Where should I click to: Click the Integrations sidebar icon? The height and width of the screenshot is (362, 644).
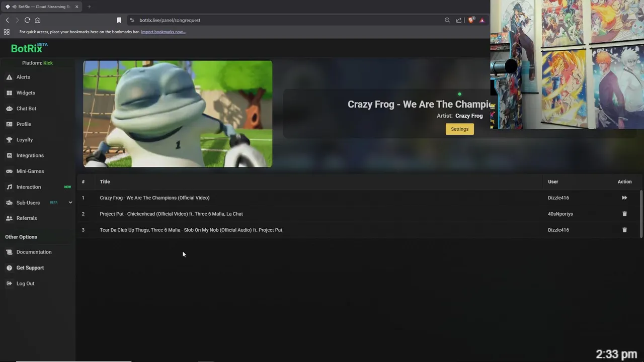click(9, 155)
